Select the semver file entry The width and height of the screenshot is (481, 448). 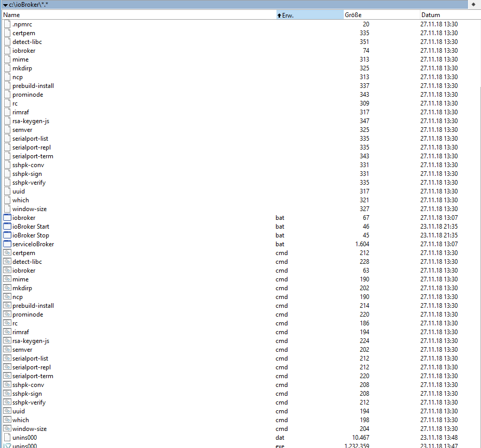coord(23,129)
